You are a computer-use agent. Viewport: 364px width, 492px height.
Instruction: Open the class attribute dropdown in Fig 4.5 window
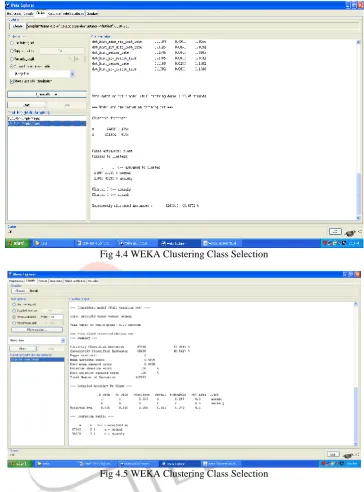(x=37, y=340)
